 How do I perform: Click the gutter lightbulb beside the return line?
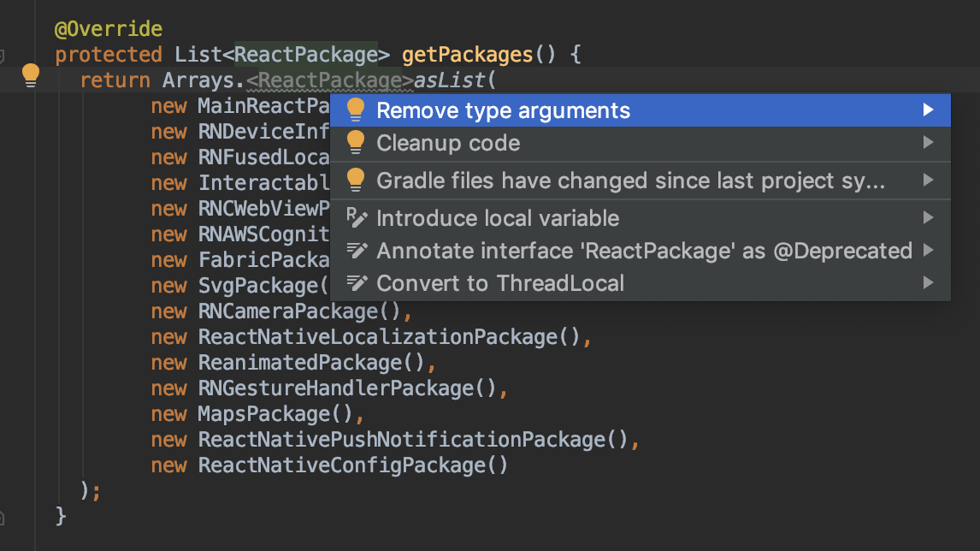pos(31,75)
